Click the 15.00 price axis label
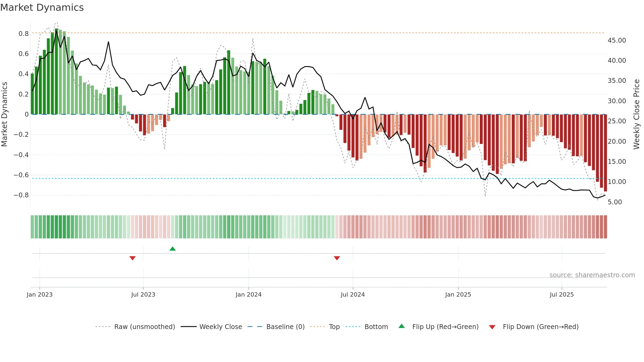 [x=617, y=161]
